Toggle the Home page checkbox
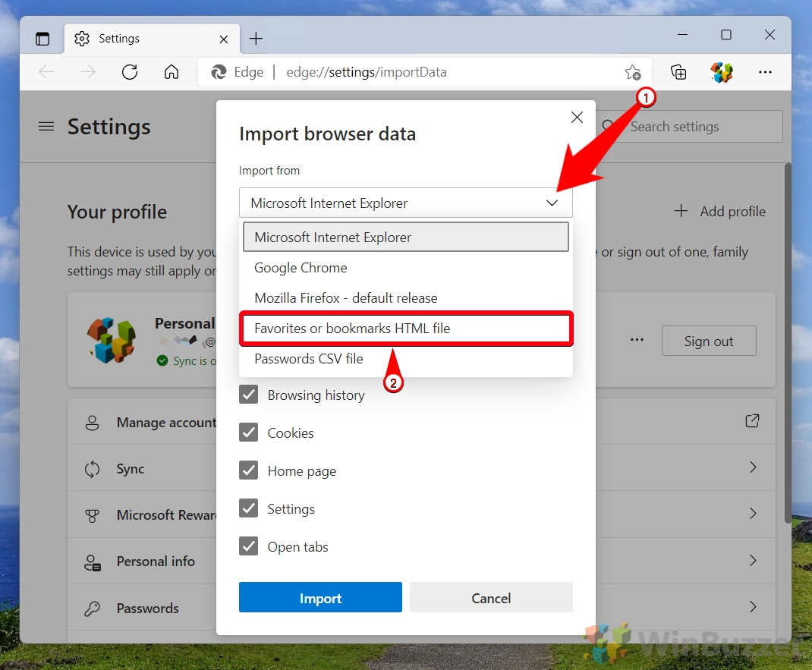Screen dimensions: 812x670 249,470
